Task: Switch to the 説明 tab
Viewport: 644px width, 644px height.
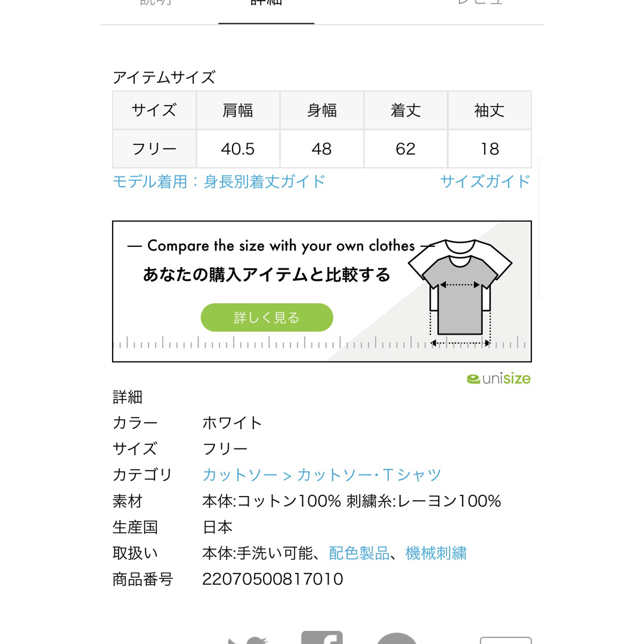Action: [156, 2]
